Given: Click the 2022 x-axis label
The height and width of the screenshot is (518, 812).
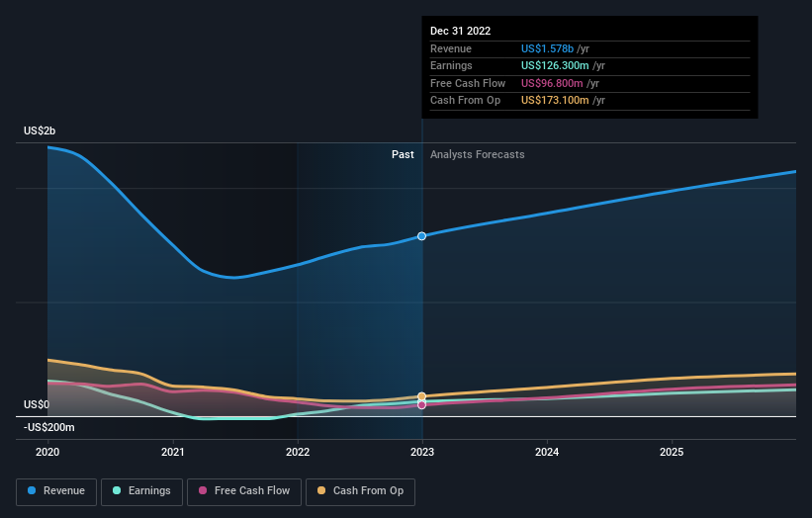Looking at the screenshot, I should coord(298,453).
